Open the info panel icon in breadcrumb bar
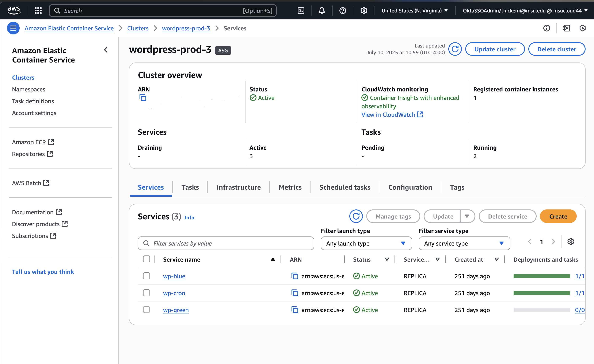The image size is (594, 364). 547,28
